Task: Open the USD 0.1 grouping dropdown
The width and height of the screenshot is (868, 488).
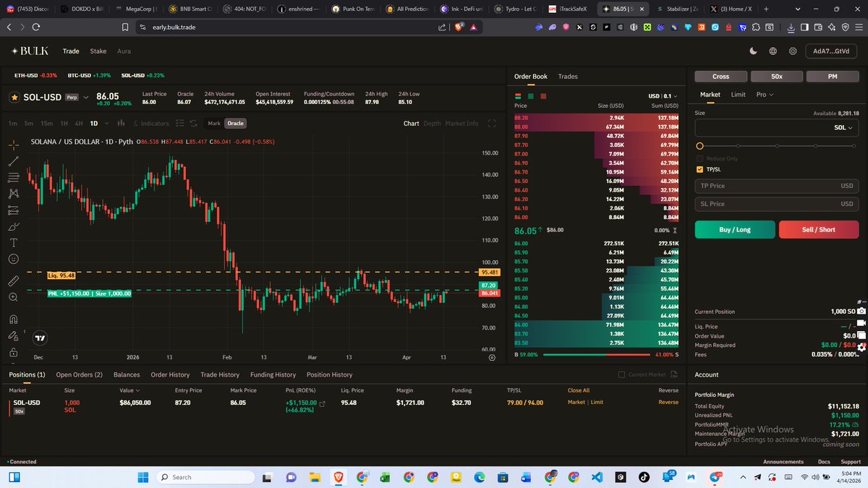Action: (665, 96)
